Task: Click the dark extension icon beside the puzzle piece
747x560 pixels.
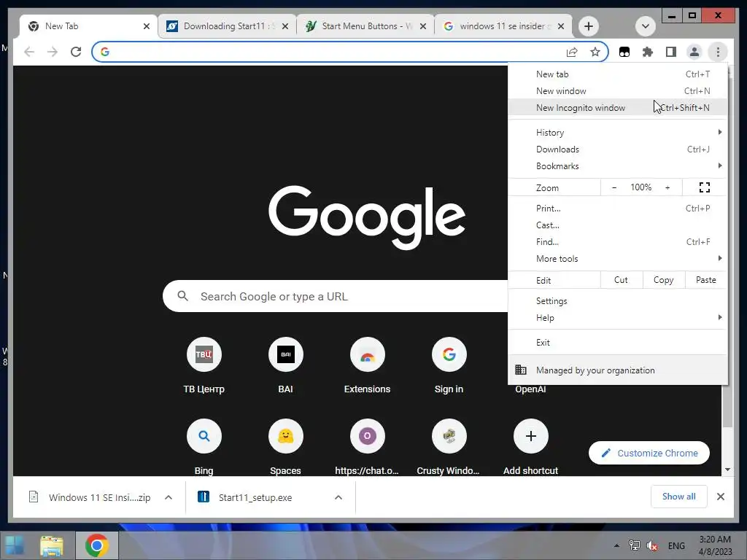Action: coord(624,52)
